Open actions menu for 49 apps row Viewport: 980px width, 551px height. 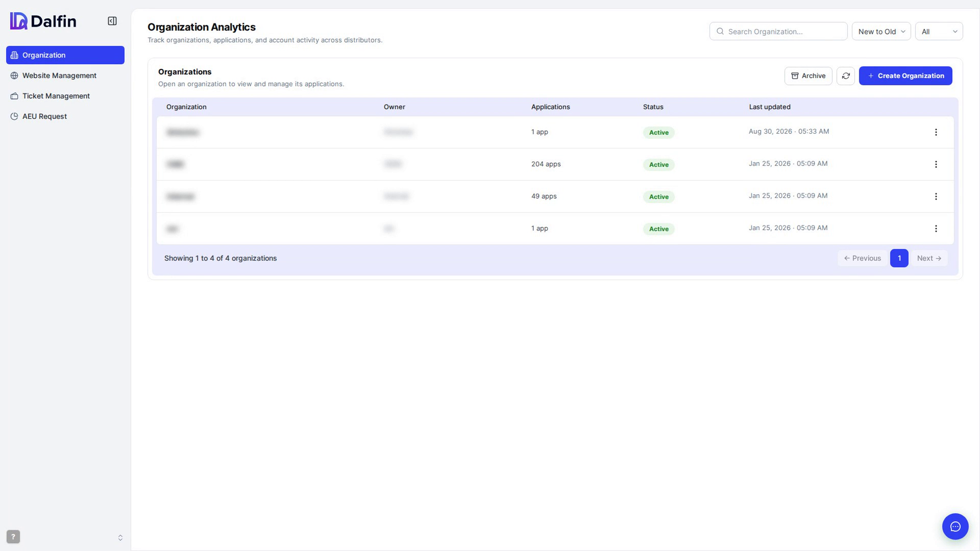click(936, 196)
